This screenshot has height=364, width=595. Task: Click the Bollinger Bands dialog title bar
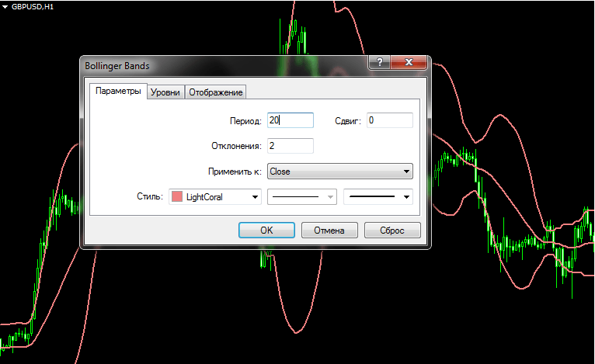click(x=217, y=66)
